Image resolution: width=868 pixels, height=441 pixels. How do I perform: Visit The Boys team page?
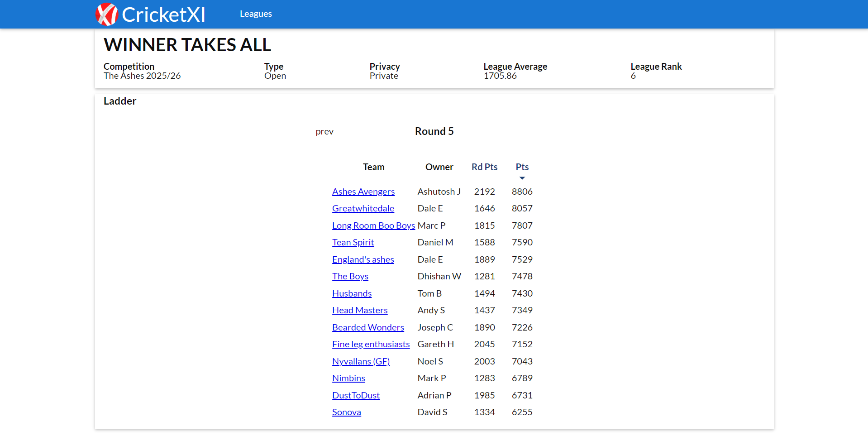click(x=350, y=276)
